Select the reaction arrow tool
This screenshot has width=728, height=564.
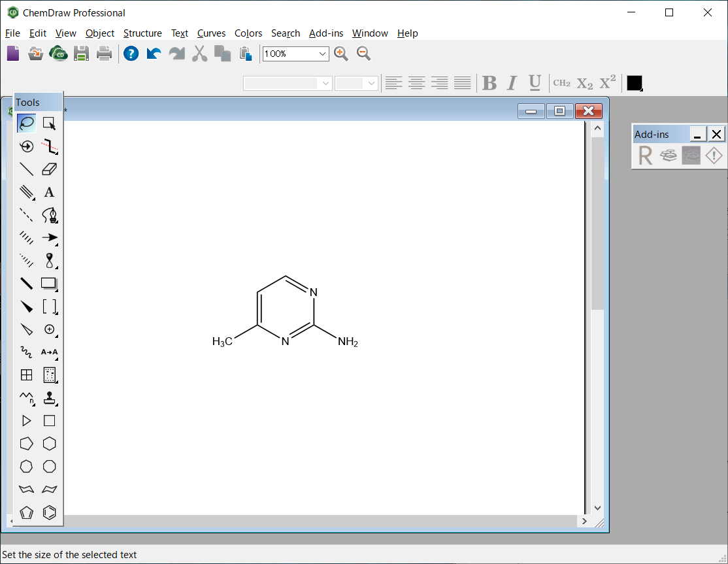pos(49,237)
